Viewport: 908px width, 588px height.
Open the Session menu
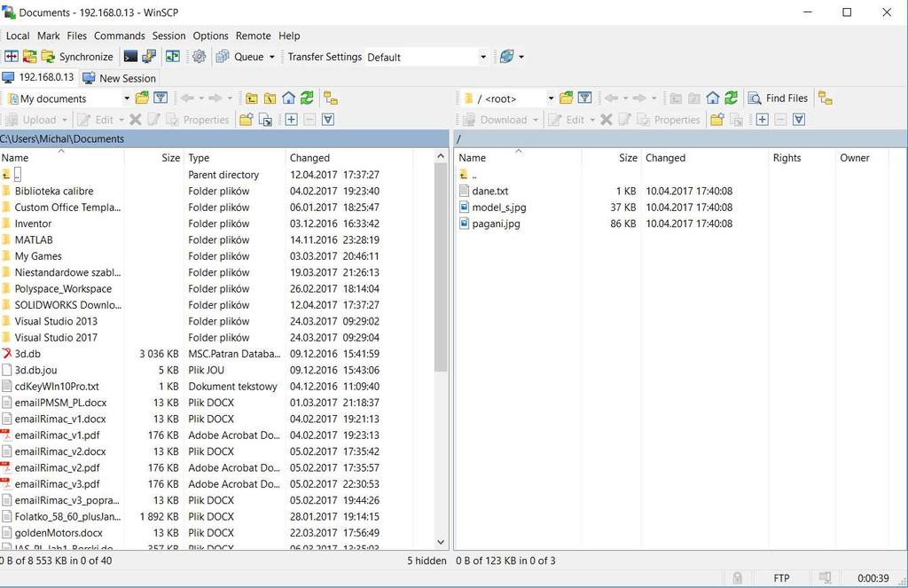(x=168, y=35)
